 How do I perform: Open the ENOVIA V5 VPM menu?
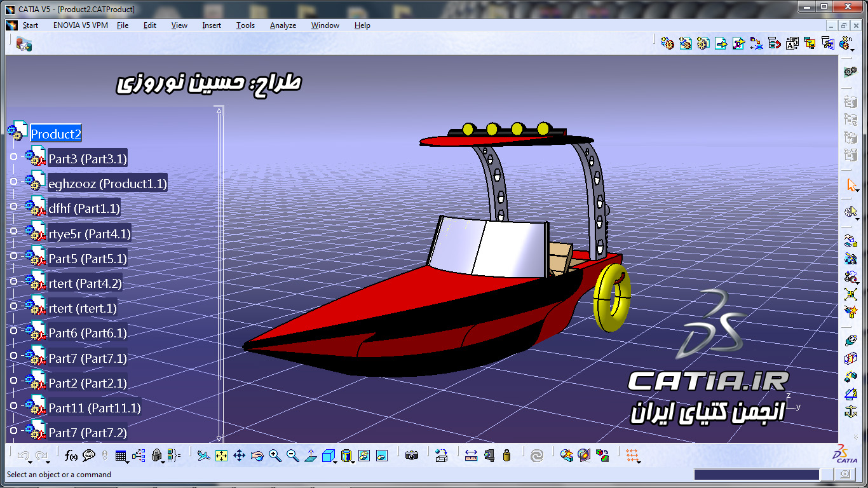tap(81, 25)
